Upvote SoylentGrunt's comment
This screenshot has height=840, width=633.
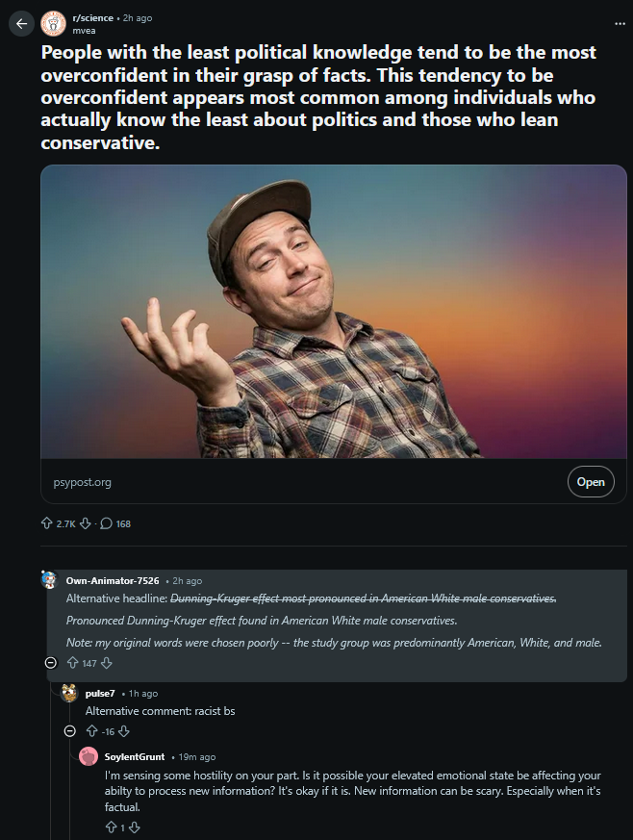coord(111,827)
